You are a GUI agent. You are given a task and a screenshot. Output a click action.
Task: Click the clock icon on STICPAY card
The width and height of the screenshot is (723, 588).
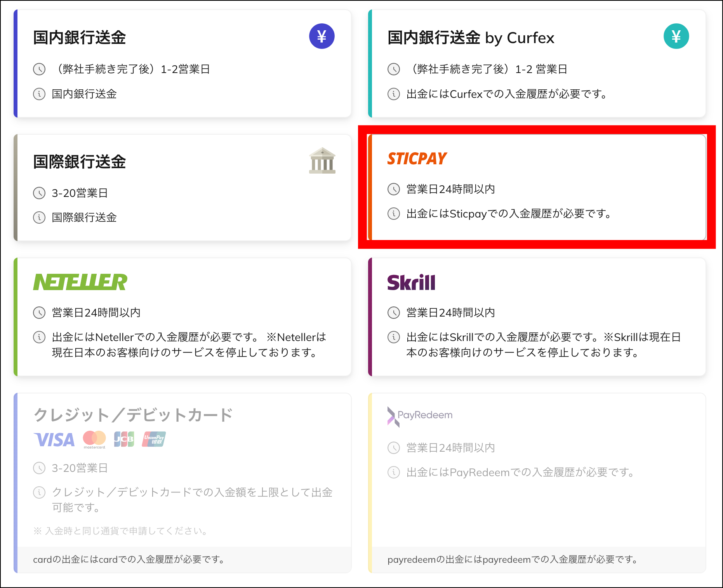[393, 189]
